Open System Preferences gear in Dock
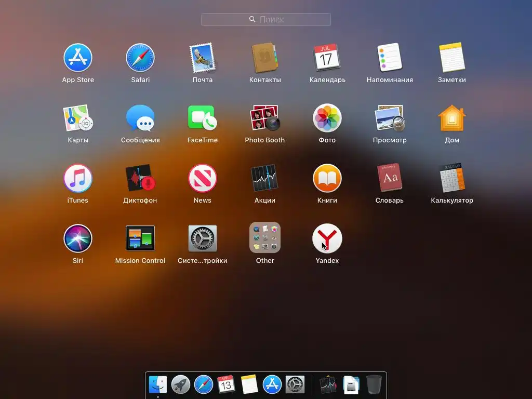Screen dimensions: 532x399 (295, 385)
